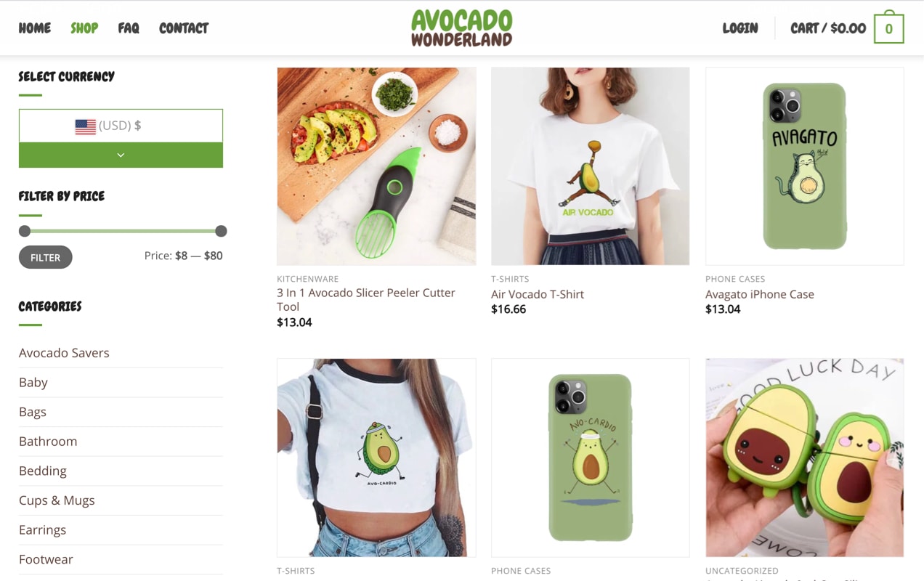The image size is (924, 581).
Task: Click the Avocado Wonderland logo
Action: [461, 28]
